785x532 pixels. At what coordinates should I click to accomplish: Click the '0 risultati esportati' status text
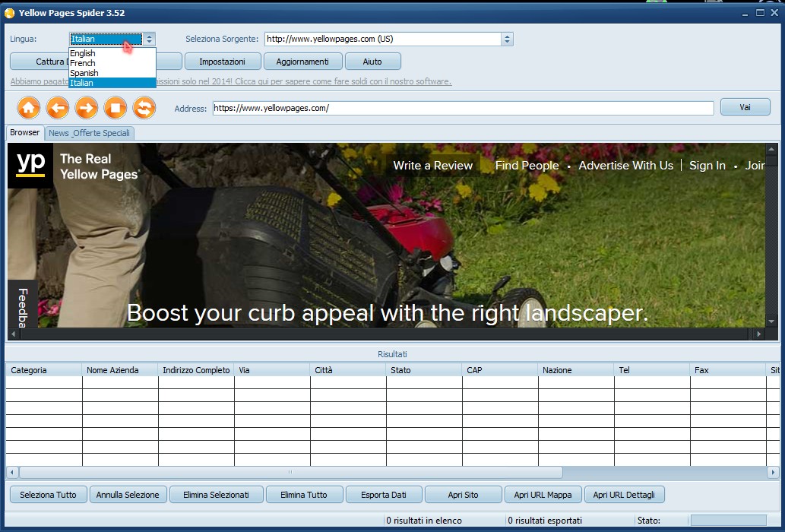click(x=545, y=521)
